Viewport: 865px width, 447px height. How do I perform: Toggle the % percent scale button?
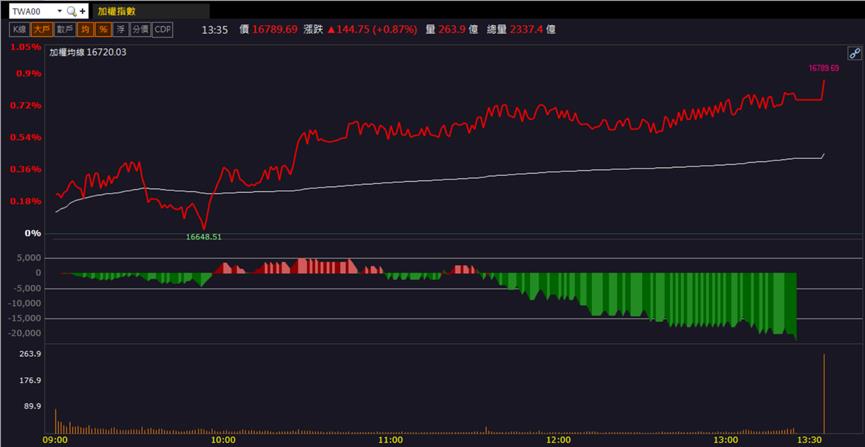click(103, 30)
